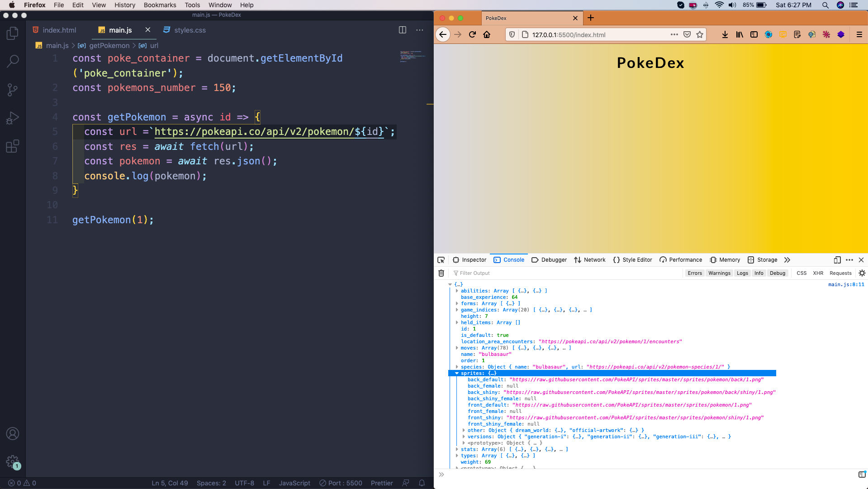Screen dimensions: 868x489
Task: Open console settings gear
Action: tap(862, 273)
